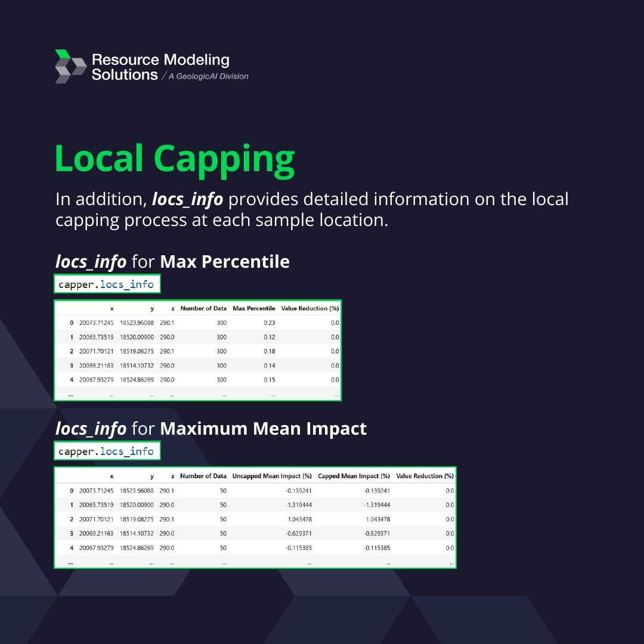Select the Max Percentile value 0.12
644x644 pixels.
pyautogui.click(x=270, y=337)
